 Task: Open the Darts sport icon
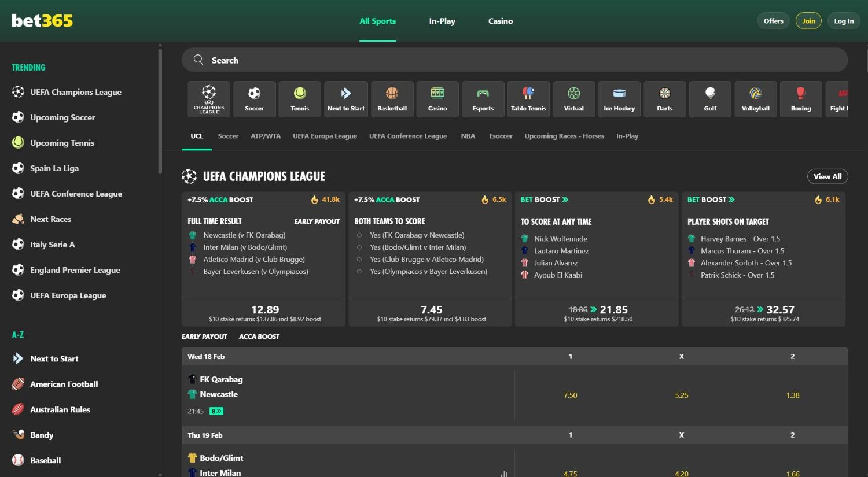coord(664,98)
